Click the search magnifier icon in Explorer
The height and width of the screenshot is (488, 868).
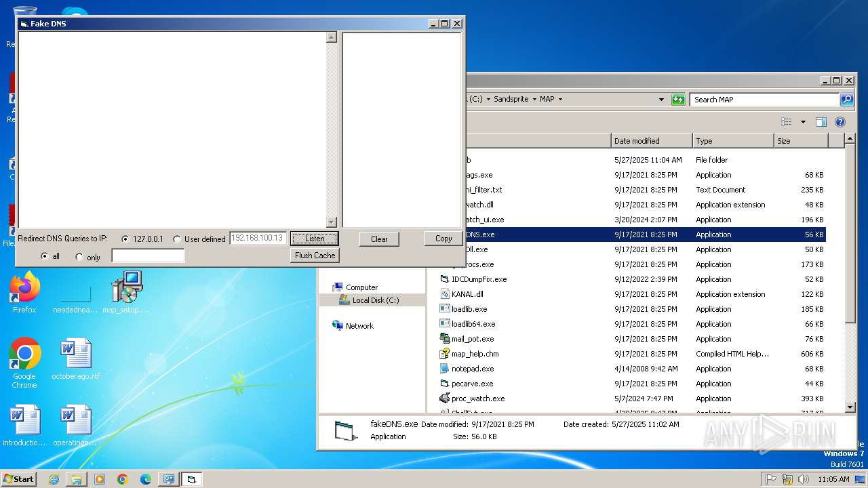847,99
